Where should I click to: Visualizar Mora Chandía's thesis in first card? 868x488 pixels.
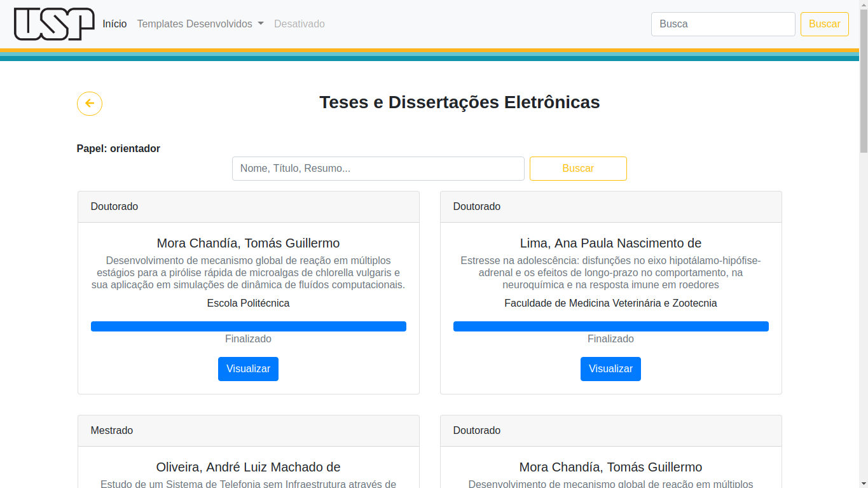pos(248,369)
